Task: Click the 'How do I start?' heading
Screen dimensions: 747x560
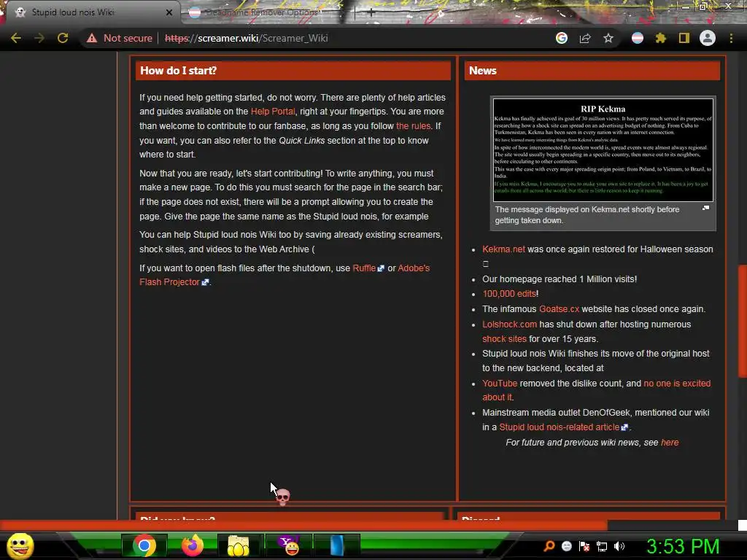Action: 178,71
